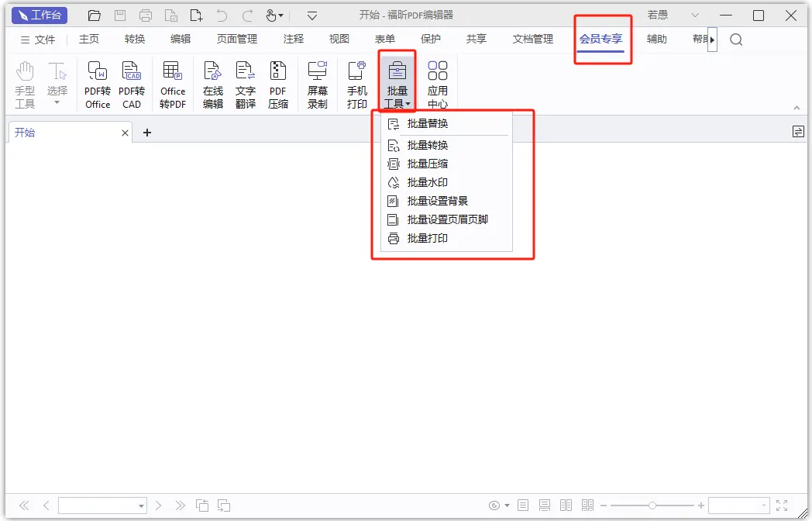The image size is (812, 521).
Task: Click the 工作台 button
Action: [x=40, y=16]
